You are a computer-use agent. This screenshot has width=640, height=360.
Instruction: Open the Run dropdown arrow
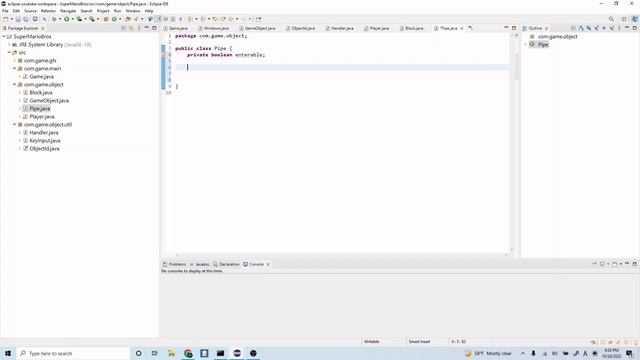click(72, 19)
